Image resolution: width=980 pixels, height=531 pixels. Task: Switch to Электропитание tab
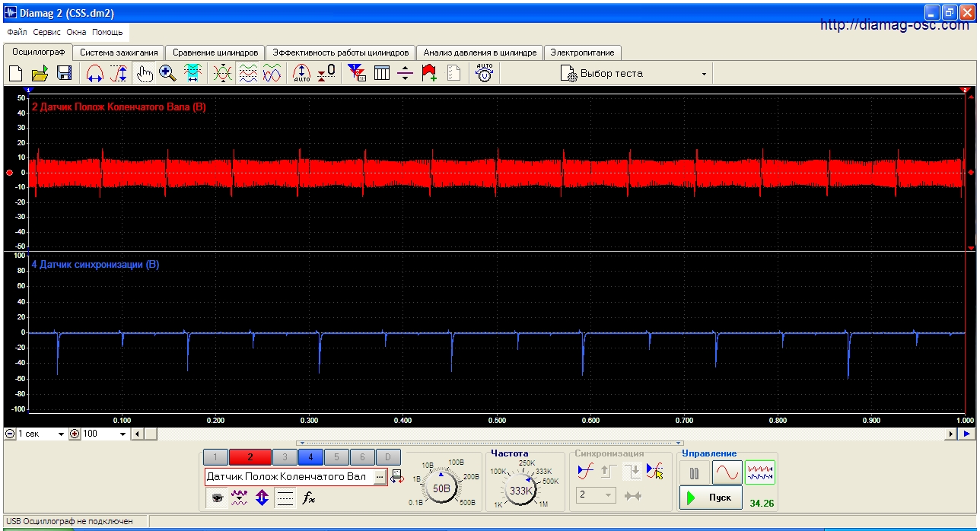click(x=583, y=52)
